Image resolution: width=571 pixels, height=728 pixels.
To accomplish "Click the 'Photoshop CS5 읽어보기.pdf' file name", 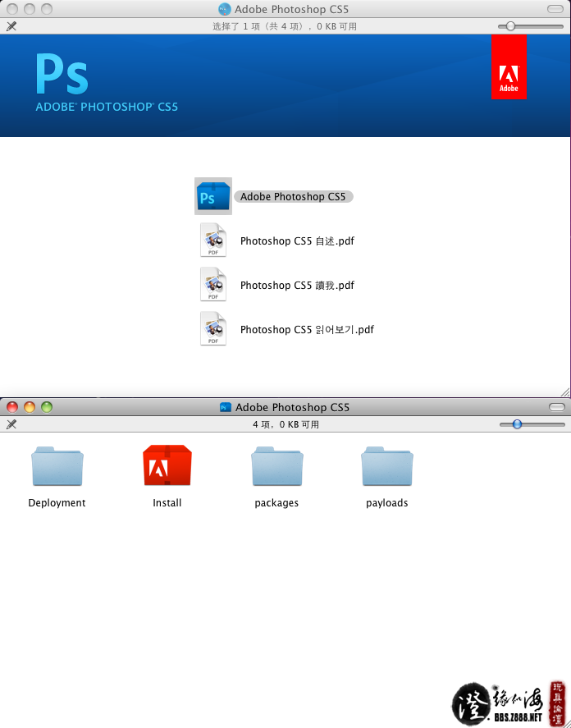I will (x=307, y=330).
